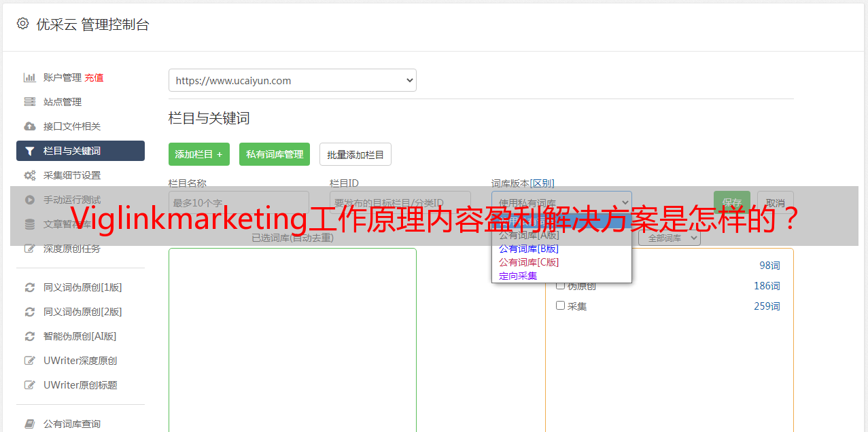This screenshot has height=432, width=868.
Task: Open 站点管理 in the sidebar
Action: click(x=63, y=102)
